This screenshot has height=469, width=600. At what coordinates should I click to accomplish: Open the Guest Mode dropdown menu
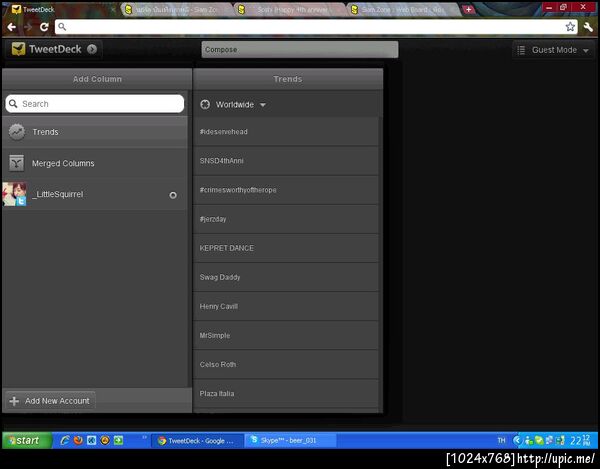coord(554,50)
